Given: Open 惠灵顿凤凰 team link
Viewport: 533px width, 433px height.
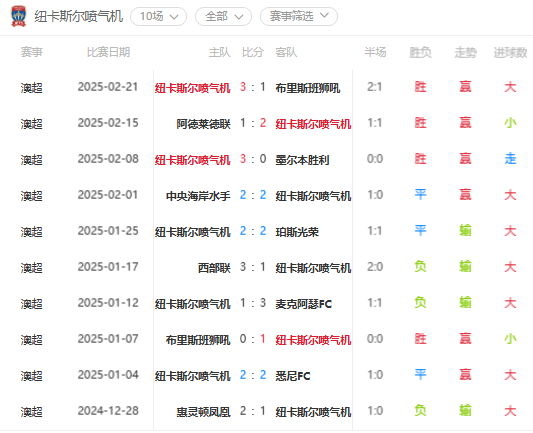Looking at the screenshot, I should tap(203, 412).
